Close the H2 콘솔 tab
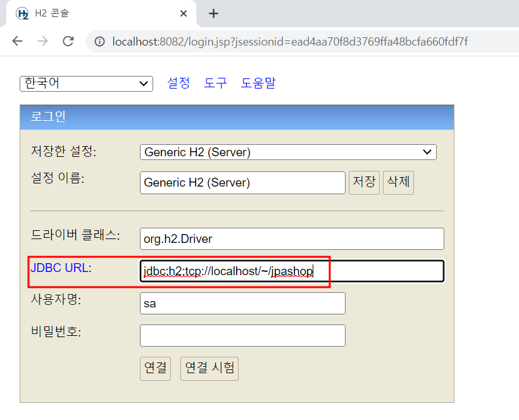 (x=184, y=13)
